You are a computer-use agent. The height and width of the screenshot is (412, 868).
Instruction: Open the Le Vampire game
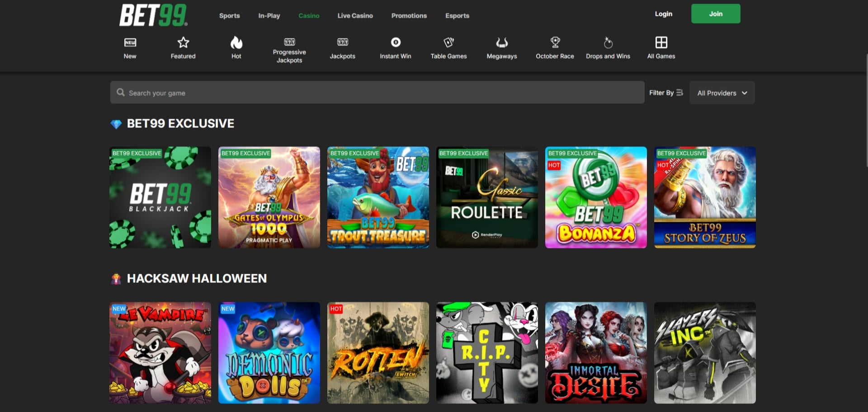tap(160, 353)
